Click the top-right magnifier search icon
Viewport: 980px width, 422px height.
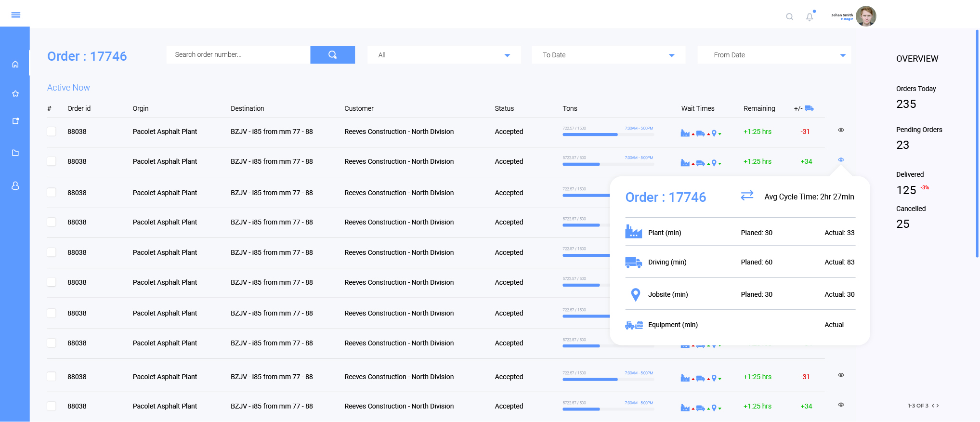pyautogui.click(x=789, y=17)
